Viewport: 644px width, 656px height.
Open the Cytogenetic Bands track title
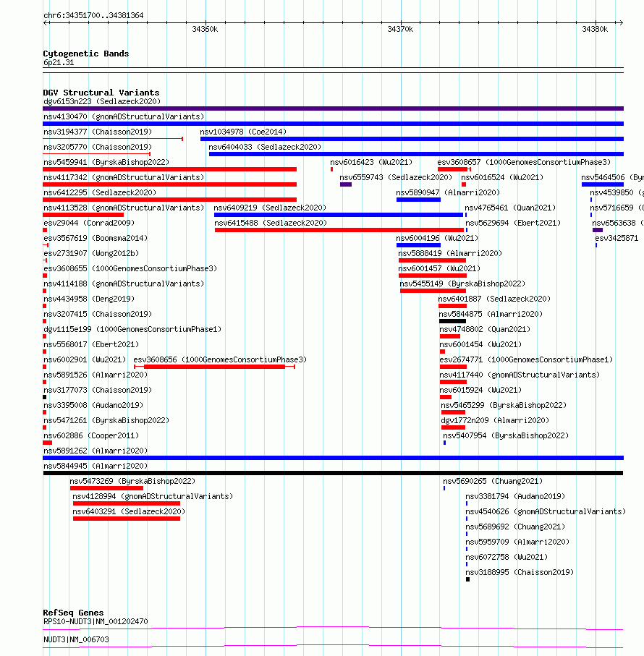[x=86, y=54]
